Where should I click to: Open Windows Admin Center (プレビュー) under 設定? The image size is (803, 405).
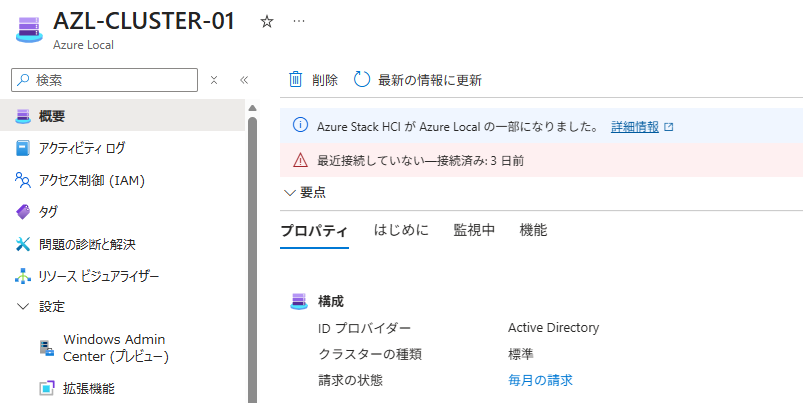pos(115,347)
